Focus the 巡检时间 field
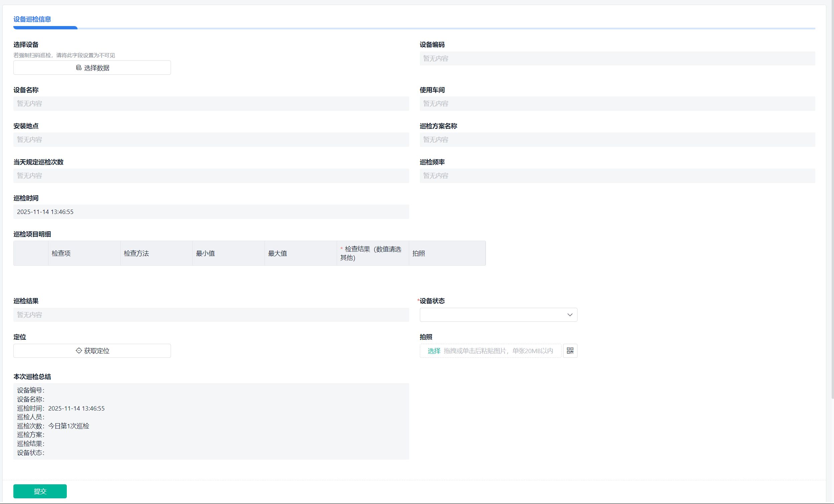This screenshot has width=834, height=504. coord(211,212)
